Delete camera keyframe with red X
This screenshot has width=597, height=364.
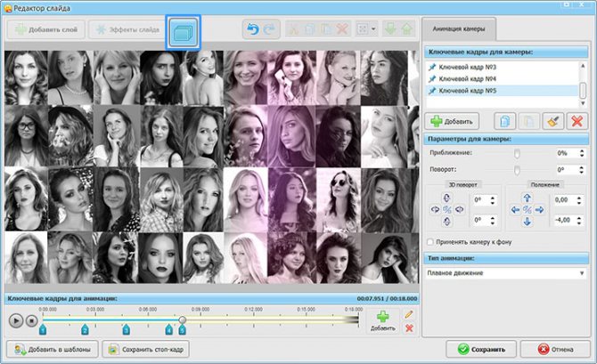point(576,121)
